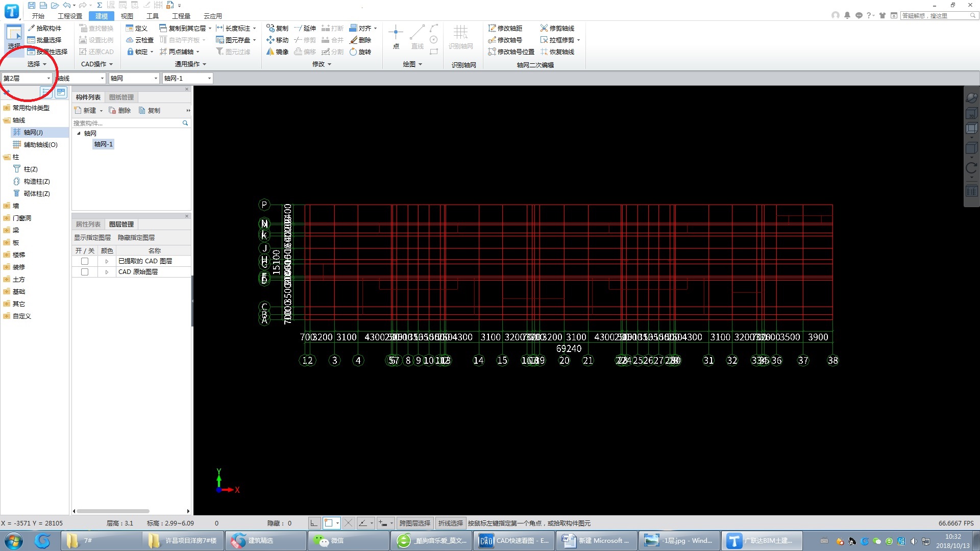Expand the 修改 group dropdown

pyautogui.click(x=322, y=64)
